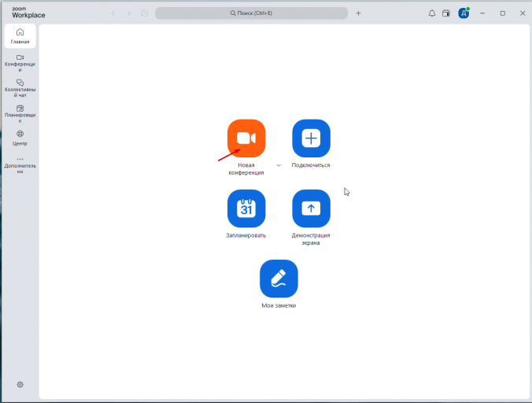The height and width of the screenshot is (403, 532).
Task: Show Дополнительно more options in sidebar
Action: (20, 165)
